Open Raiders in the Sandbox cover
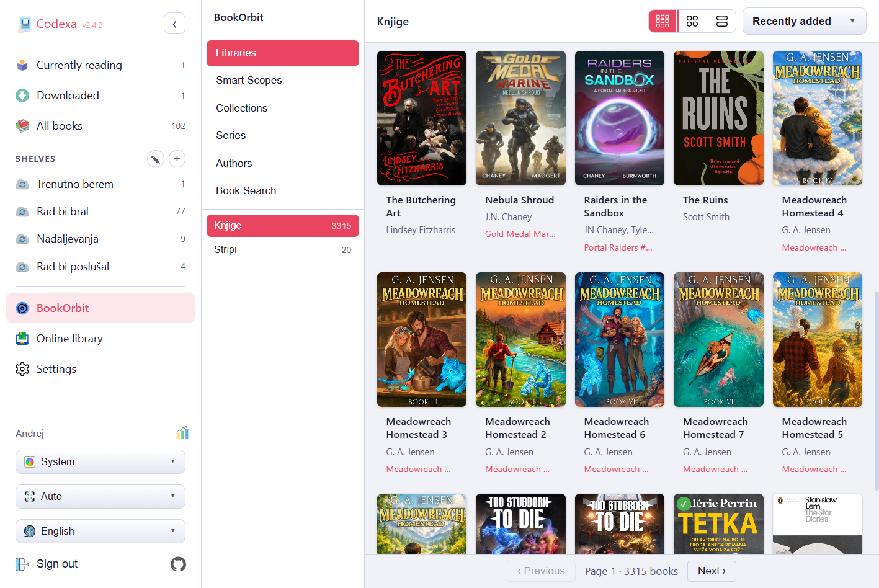Screen dimensions: 879x588 (620, 118)
